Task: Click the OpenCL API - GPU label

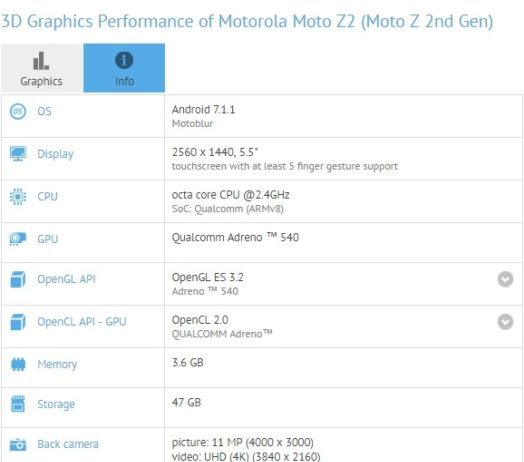Action: 82,322
